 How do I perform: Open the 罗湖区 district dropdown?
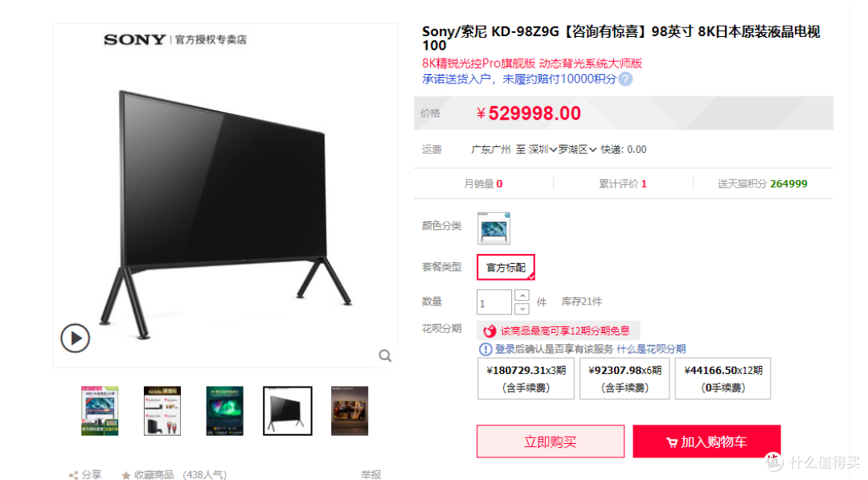click(577, 150)
